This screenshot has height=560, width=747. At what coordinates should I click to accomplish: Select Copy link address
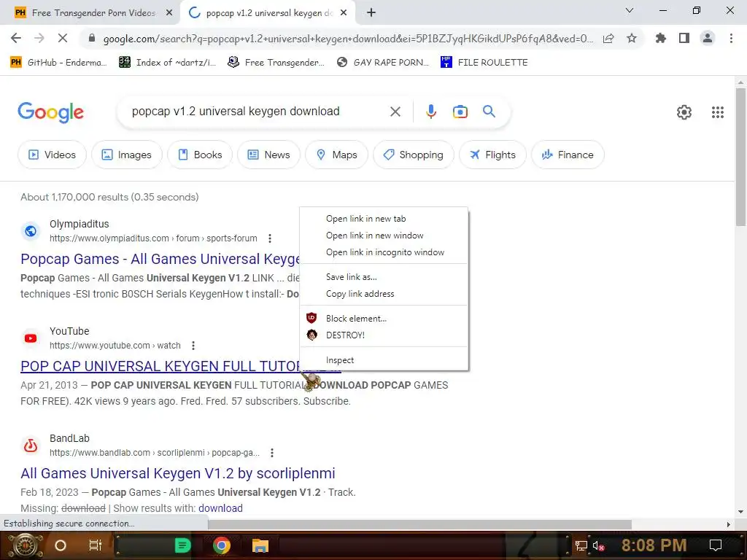point(384,294)
